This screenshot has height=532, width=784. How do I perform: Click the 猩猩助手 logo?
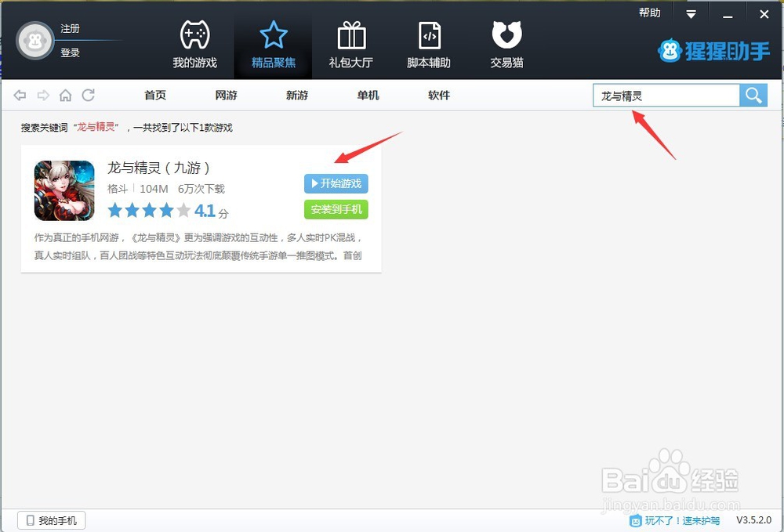point(713,51)
